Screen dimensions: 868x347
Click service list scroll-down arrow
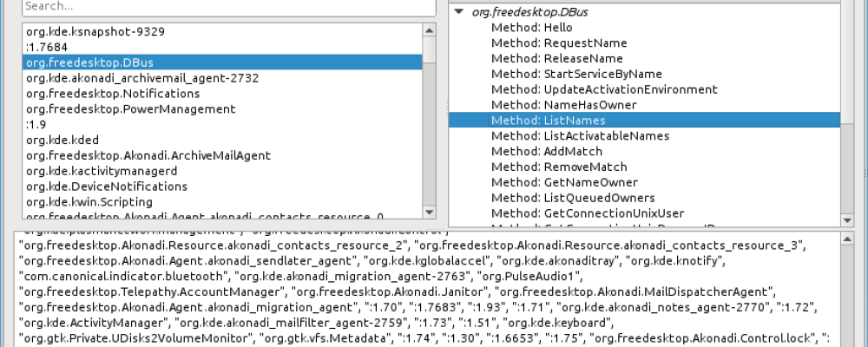tap(431, 213)
